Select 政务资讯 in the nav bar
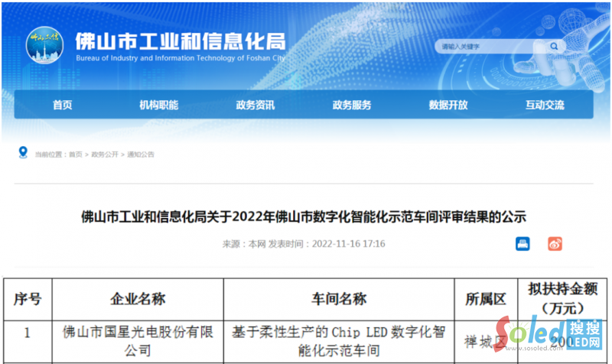This screenshot has width=612, height=364. tap(255, 106)
